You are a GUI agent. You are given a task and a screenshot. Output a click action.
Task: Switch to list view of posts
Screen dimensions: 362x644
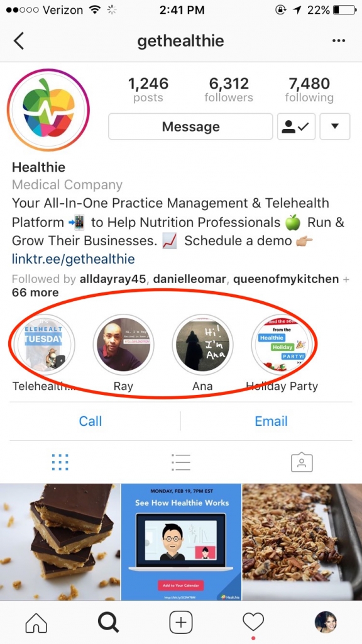click(181, 462)
